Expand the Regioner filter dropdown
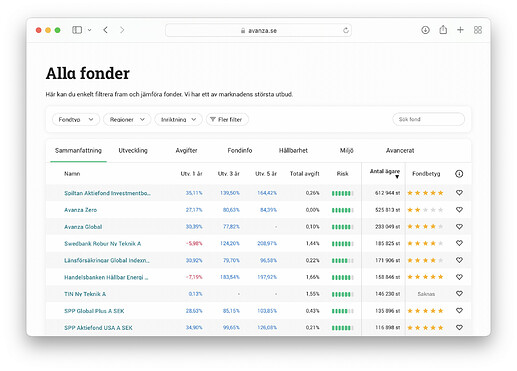This screenshot has width=517, height=371. (x=127, y=119)
